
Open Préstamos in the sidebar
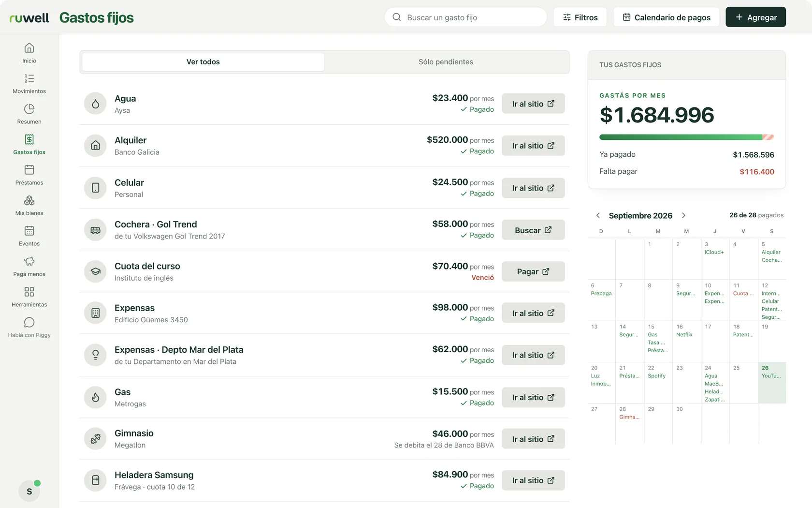(x=29, y=175)
